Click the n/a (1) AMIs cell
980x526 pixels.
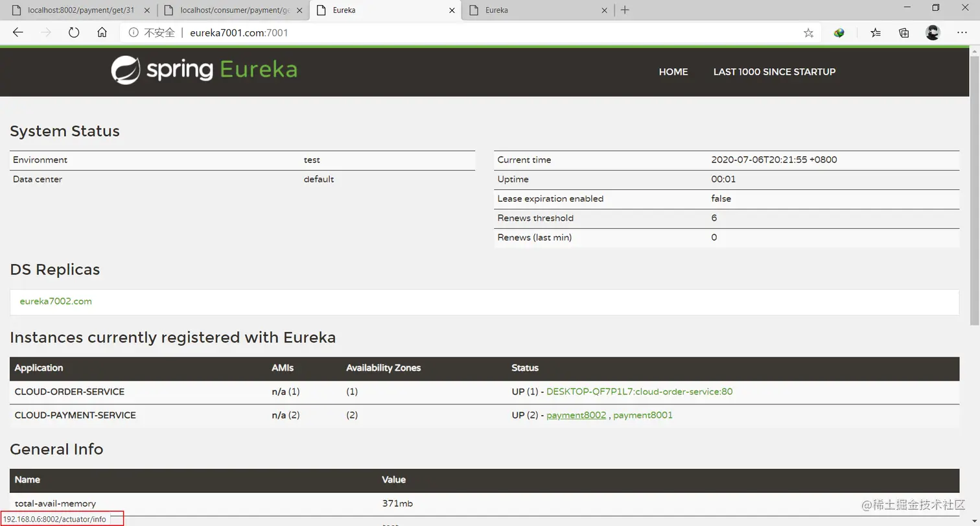tap(285, 392)
